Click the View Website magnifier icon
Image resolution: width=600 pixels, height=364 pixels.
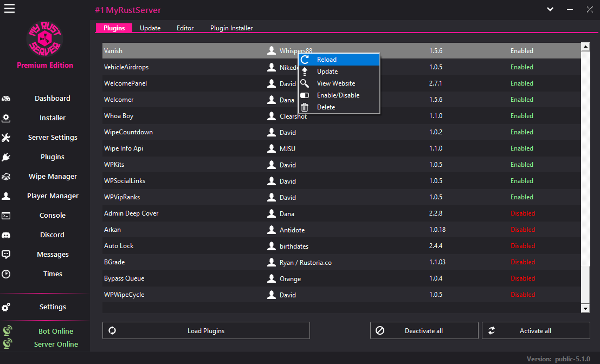coord(305,83)
